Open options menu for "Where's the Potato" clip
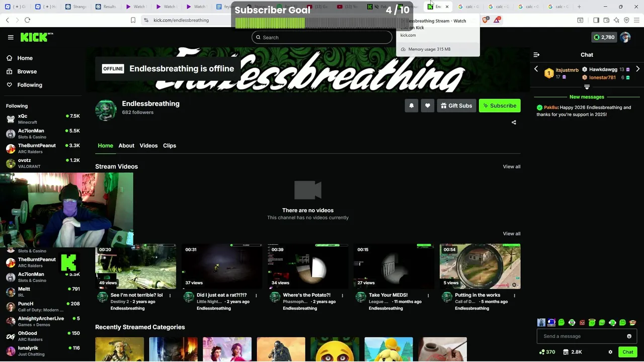Viewport: 644px width, 362px height. 342,295
